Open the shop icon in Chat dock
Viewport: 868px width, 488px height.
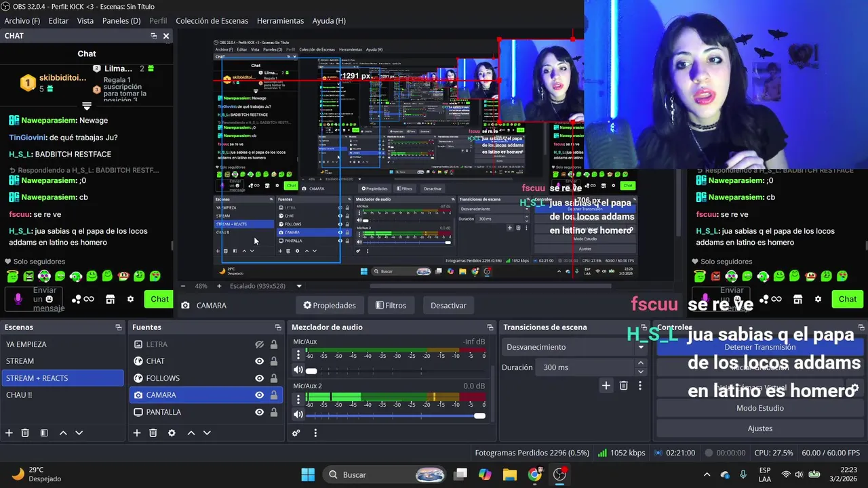[x=110, y=299]
